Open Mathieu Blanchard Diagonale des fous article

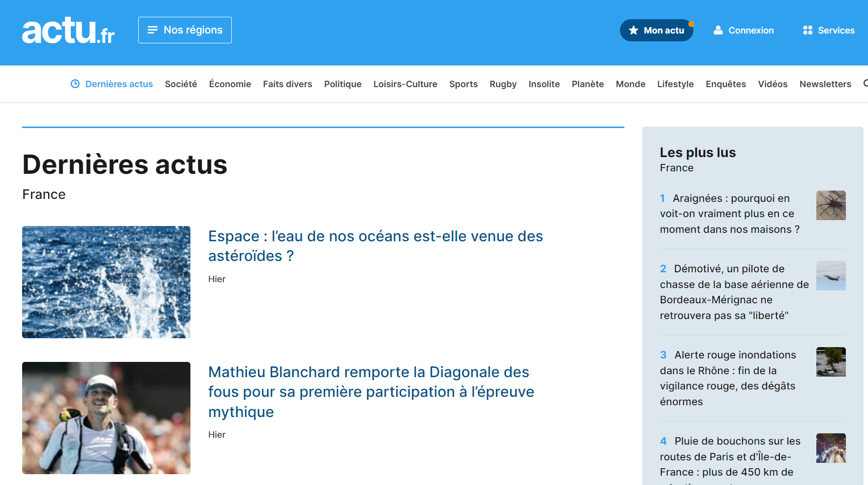click(371, 392)
